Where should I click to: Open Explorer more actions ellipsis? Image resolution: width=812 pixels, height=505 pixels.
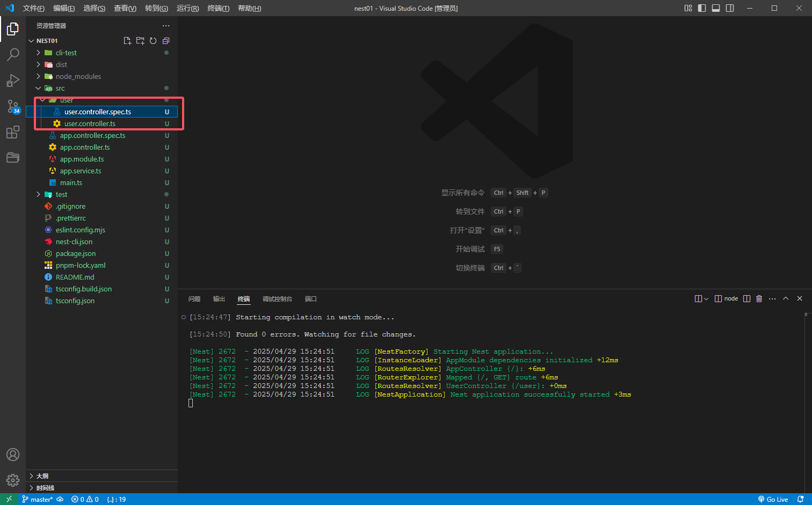pos(166,26)
